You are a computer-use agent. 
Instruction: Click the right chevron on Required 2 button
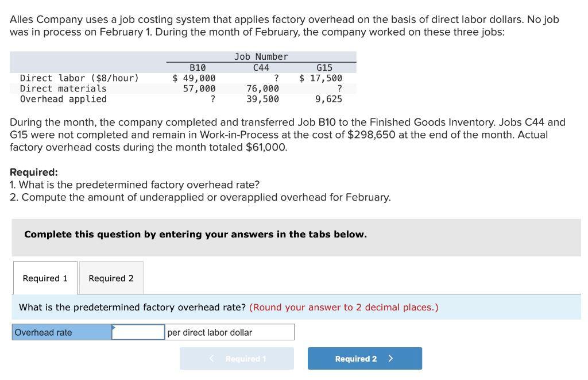tap(391, 358)
